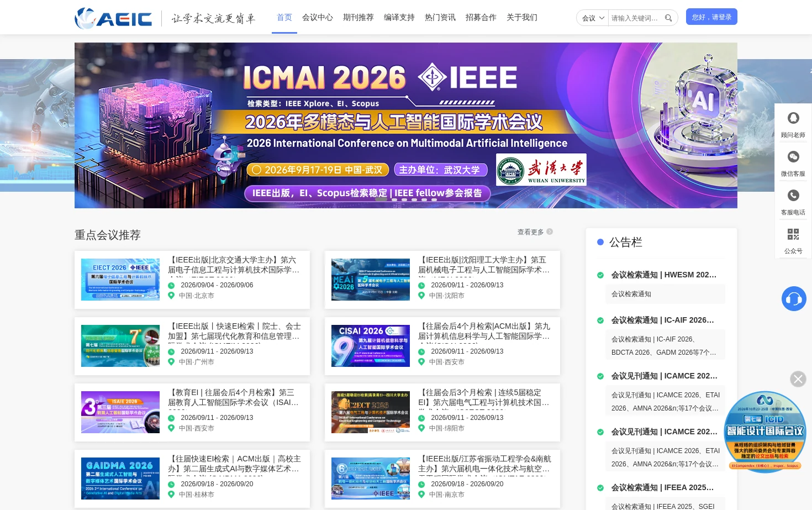Open the GAIDMA 2026 conference thumbnail

[x=120, y=479]
